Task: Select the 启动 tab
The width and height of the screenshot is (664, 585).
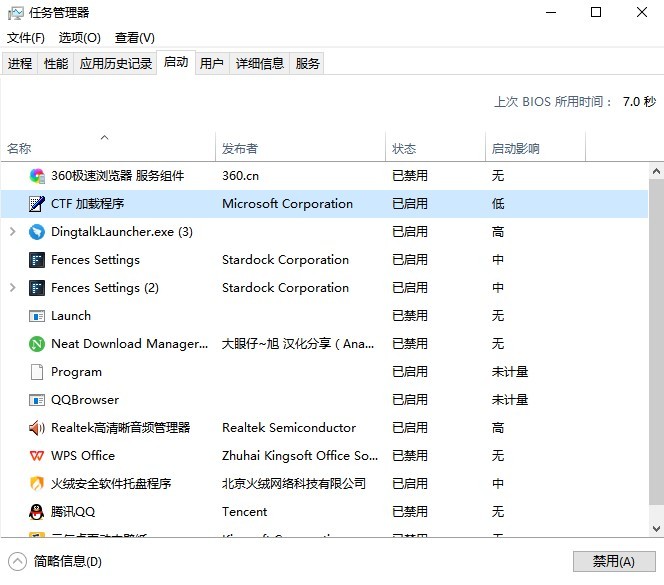Action: point(176,62)
